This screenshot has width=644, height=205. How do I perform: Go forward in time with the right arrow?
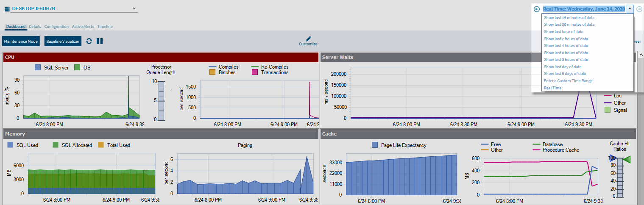point(639,9)
